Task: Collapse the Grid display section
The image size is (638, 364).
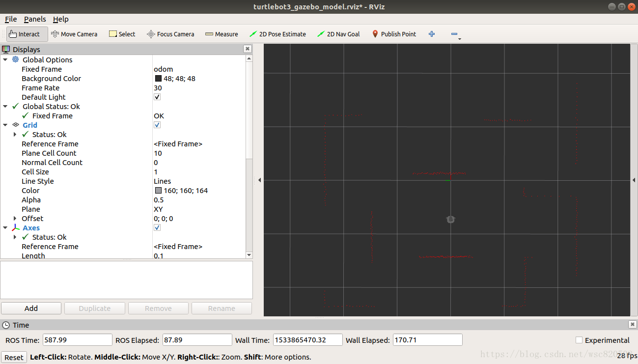Action: click(x=5, y=125)
